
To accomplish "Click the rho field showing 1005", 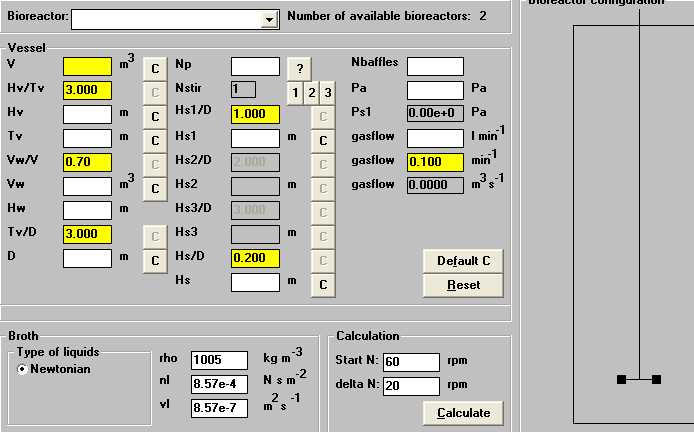I will click(220, 360).
